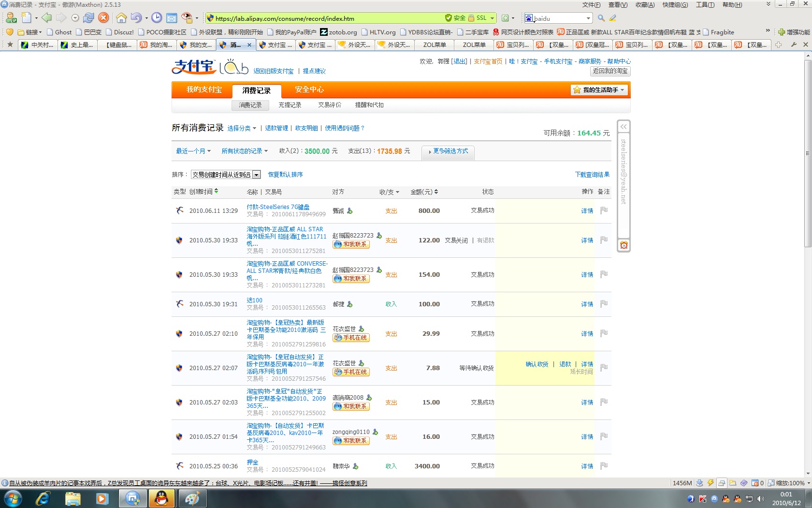Click the baidu search input field
812x508 pixels.
559,18
